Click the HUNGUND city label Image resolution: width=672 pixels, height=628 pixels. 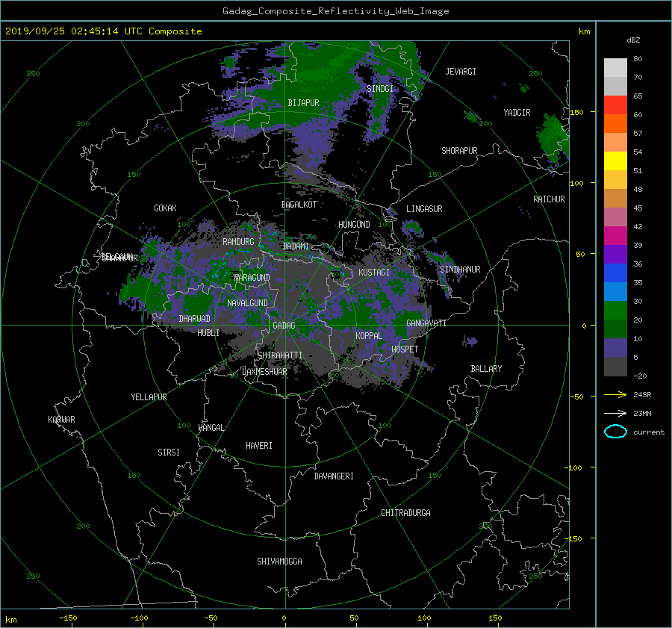coord(354,225)
